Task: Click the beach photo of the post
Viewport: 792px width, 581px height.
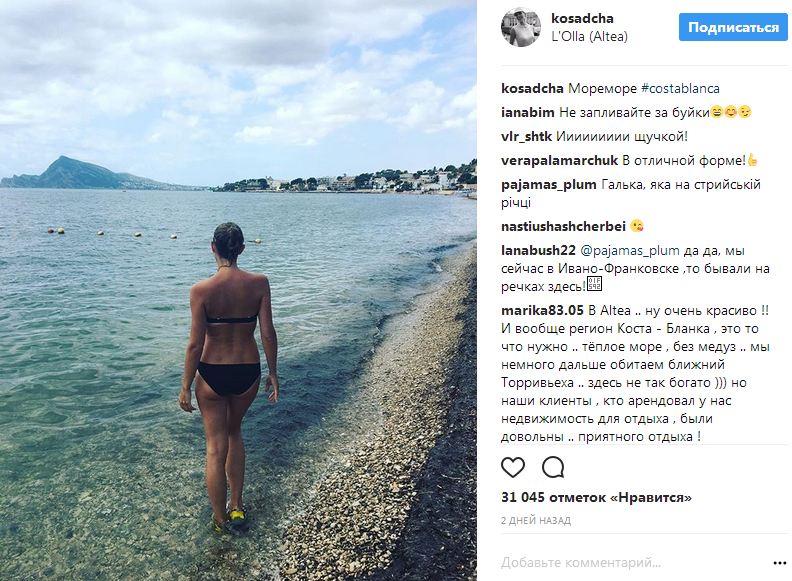Action: [238, 290]
